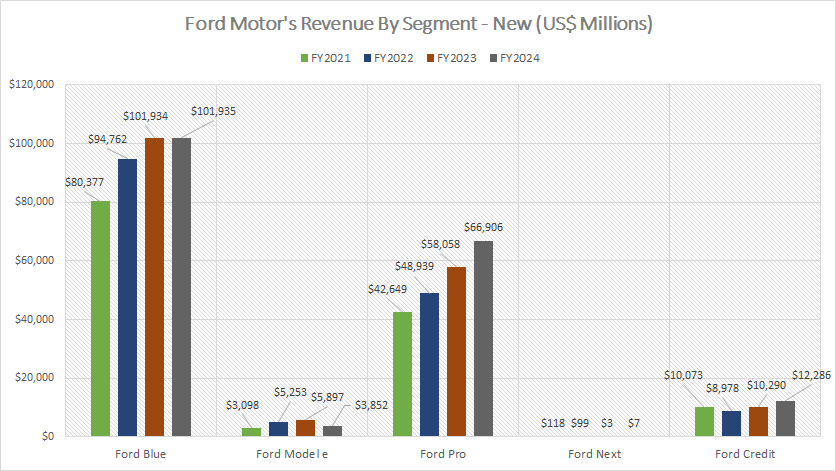Select the FY2022 legend label
Viewport: 836px width, 471px height.
point(393,58)
